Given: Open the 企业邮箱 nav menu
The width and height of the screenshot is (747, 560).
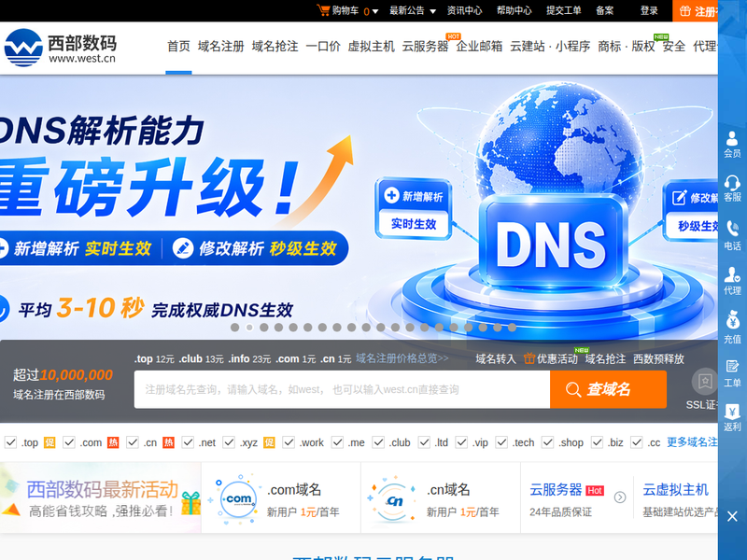Looking at the screenshot, I should pos(479,46).
